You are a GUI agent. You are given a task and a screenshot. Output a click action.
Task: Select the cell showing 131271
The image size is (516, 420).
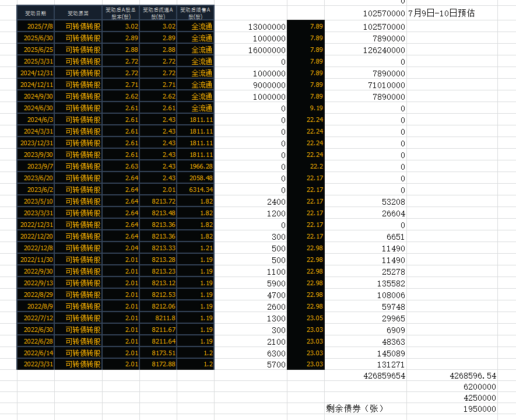click(365, 365)
